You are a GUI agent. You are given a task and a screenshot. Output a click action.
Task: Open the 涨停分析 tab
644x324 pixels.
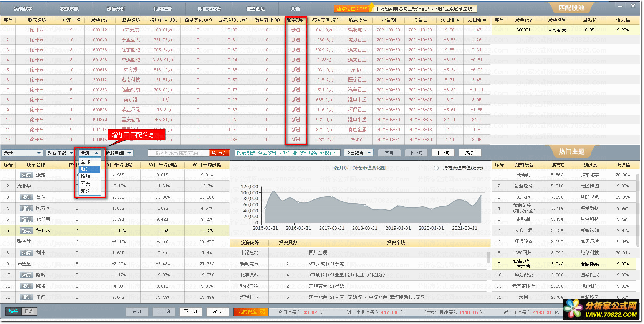(x=116, y=8)
